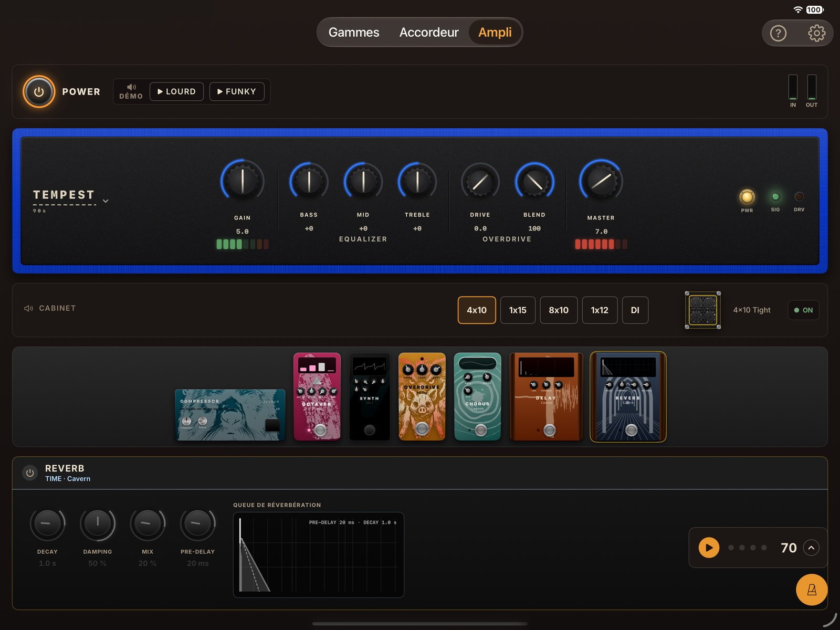Image resolution: width=840 pixels, height=630 pixels.
Task: Click the MASTER knob
Action: [601, 181]
